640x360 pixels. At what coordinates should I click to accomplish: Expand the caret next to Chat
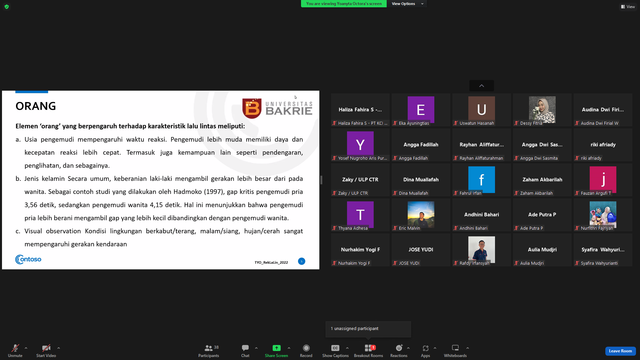click(256, 348)
